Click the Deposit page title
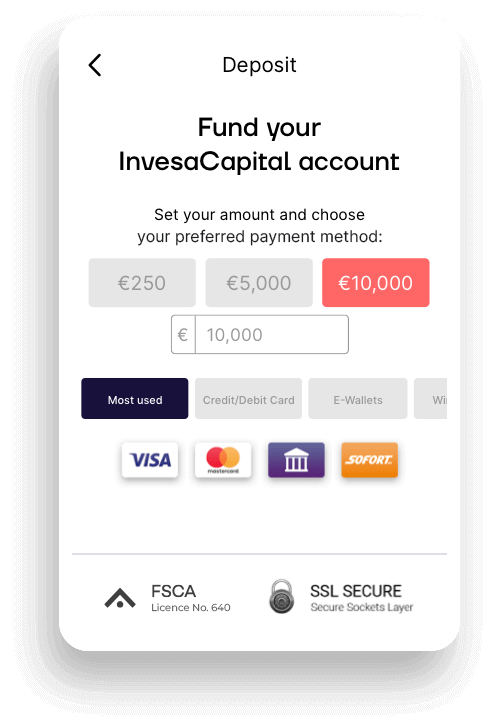This screenshot has height=728, width=495. (x=259, y=65)
